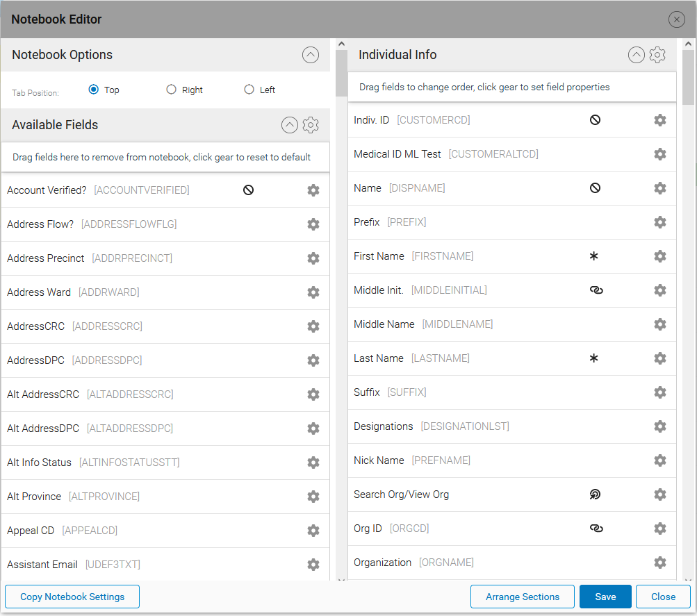Click read-only icon on Account Verified? row
697x616 pixels.
pyautogui.click(x=249, y=190)
